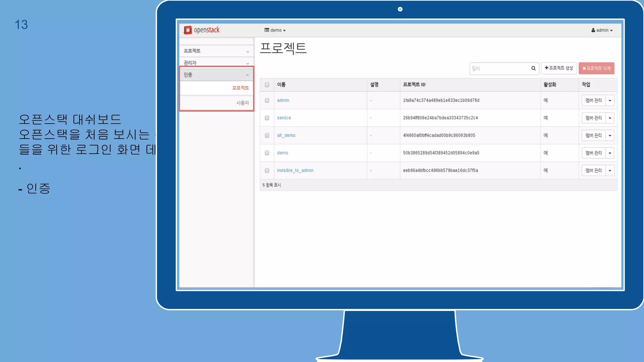The width and height of the screenshot is (644, 362).
Task: Click the 프로젝트 생성 plus button
Action: (559, 68)
